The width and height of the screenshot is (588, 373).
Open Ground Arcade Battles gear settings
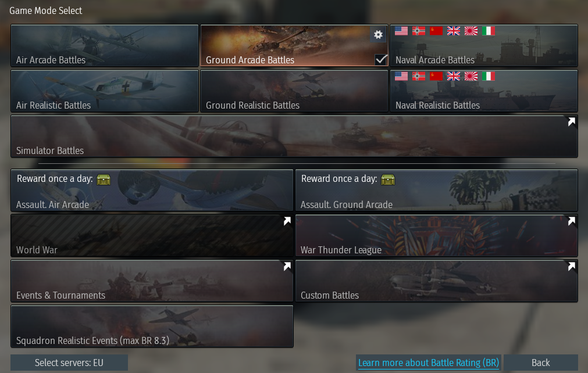378,34
